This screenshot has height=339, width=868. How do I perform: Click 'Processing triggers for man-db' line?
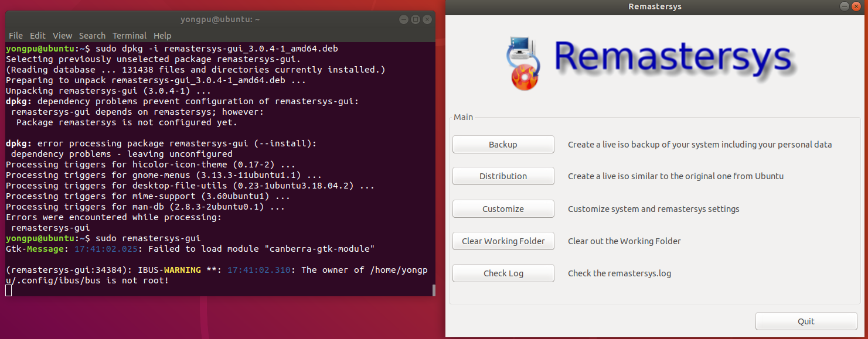click(x=145, y=207)
